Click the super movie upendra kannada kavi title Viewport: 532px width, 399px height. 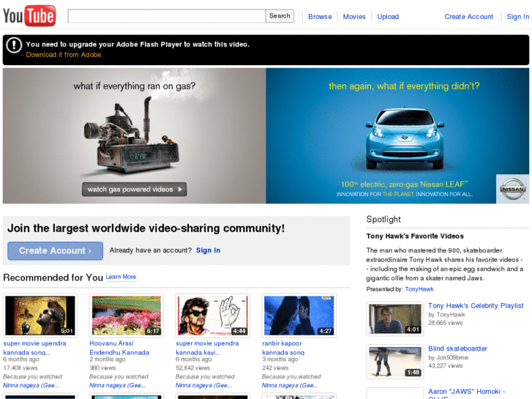click(x=207, y=348)
